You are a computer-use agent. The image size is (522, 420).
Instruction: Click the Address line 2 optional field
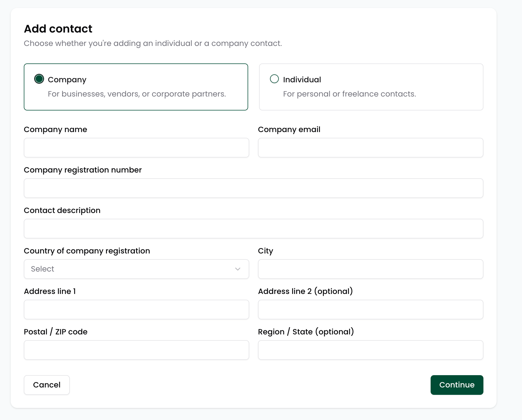click(x=370, y=310)
